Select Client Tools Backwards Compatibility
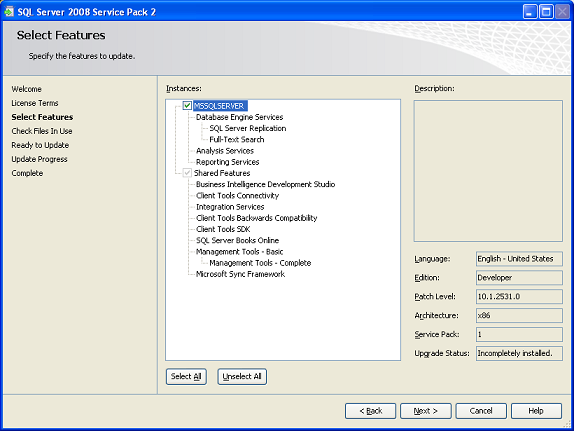 [x=257, y=218]
